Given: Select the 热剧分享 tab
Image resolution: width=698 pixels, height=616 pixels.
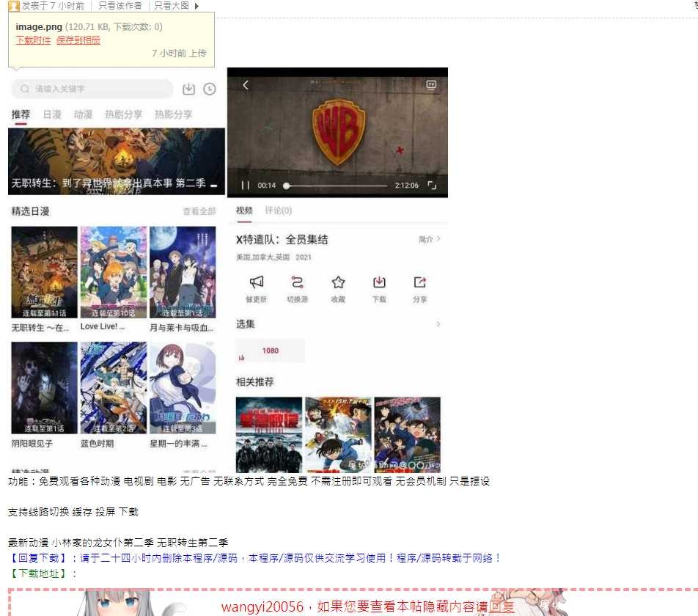Looking at the screenshot, I should point(123,114).
